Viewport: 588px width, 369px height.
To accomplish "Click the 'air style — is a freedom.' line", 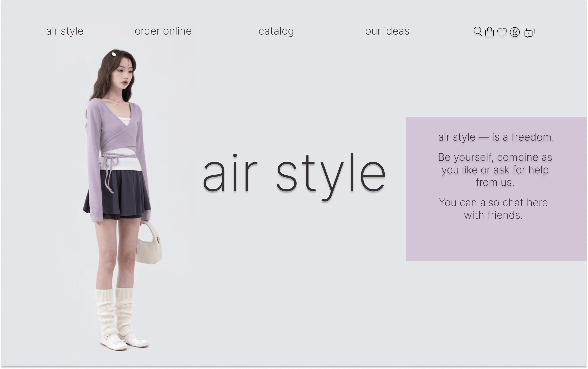I will [496, 137].
